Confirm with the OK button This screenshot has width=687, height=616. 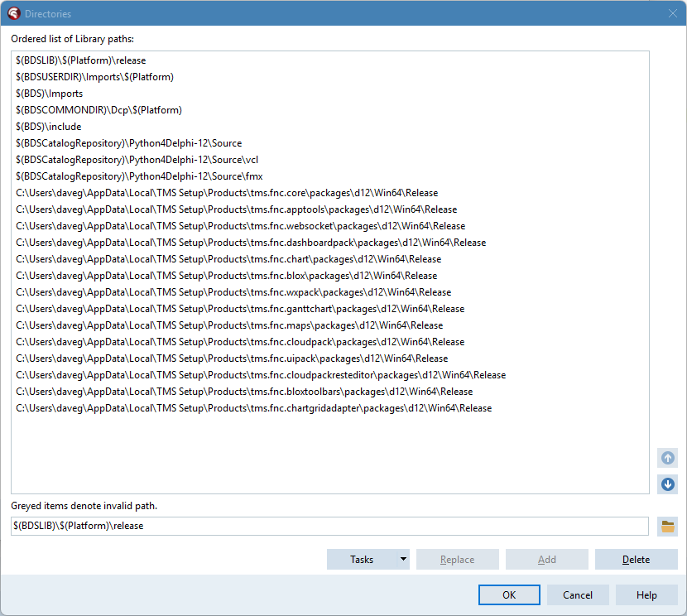click(509, 595)
